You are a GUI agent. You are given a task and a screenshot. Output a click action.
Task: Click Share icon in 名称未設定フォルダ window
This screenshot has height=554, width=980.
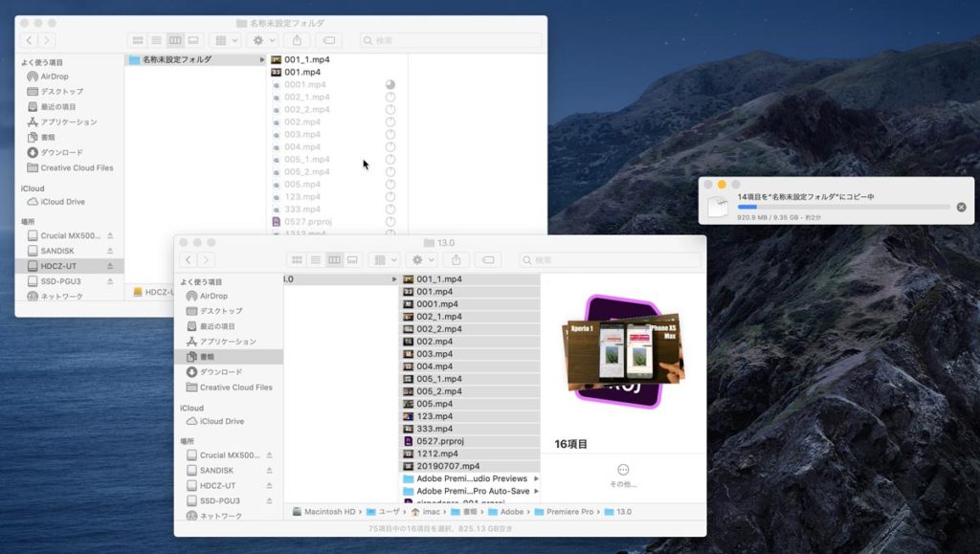click(297, 40)
